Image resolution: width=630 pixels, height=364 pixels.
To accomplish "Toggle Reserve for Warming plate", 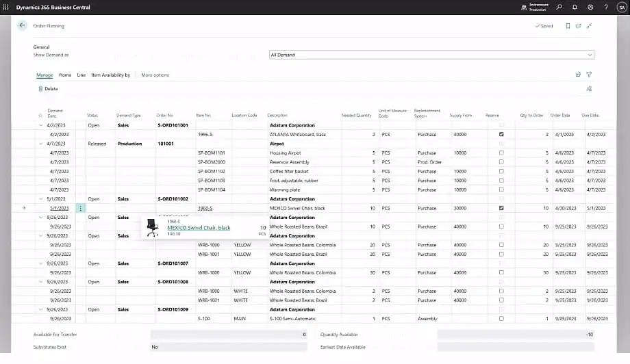I will coord(501,190).
